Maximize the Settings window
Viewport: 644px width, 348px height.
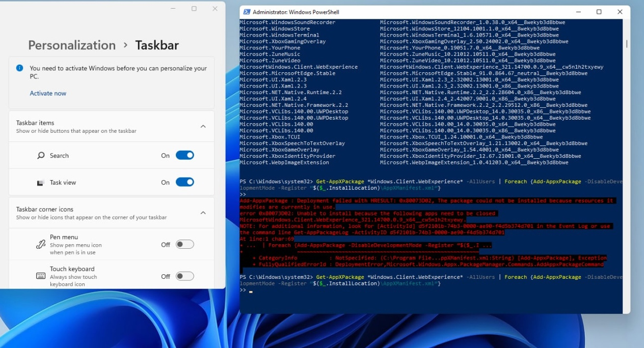194,9
